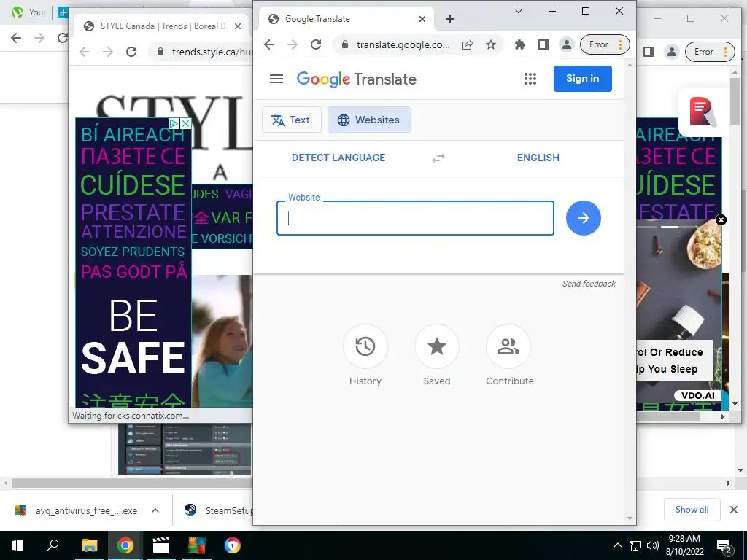This screenshot has height=560, width=747.
Task: Select DETECT LANGUAGE source option
Action: click(338, 157)
